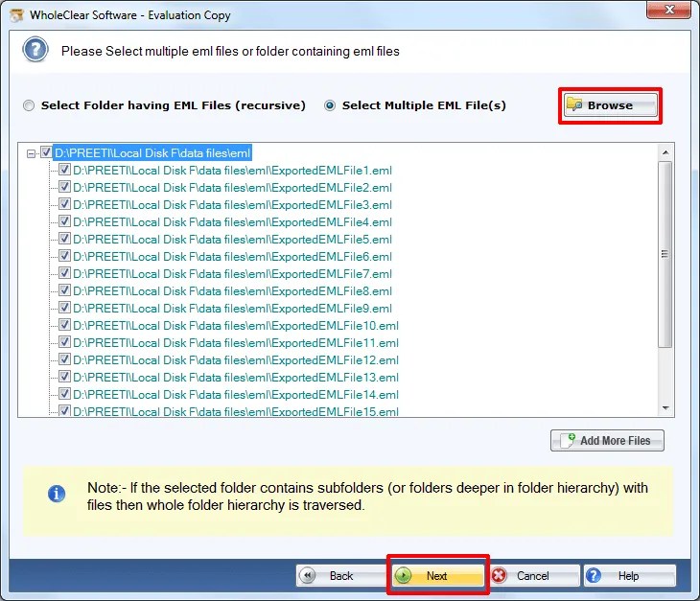Uncheck root folder eml checkbox
This screenshot has width=700, height=601.
(46, 152)
